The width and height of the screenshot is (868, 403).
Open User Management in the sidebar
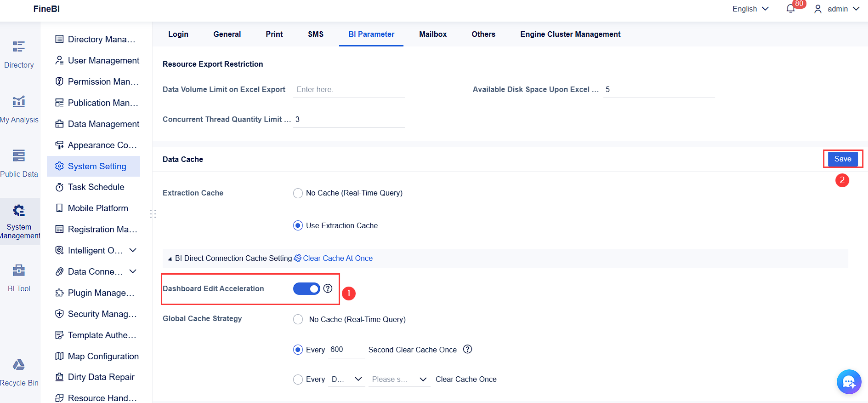click(x=97, y=60)
